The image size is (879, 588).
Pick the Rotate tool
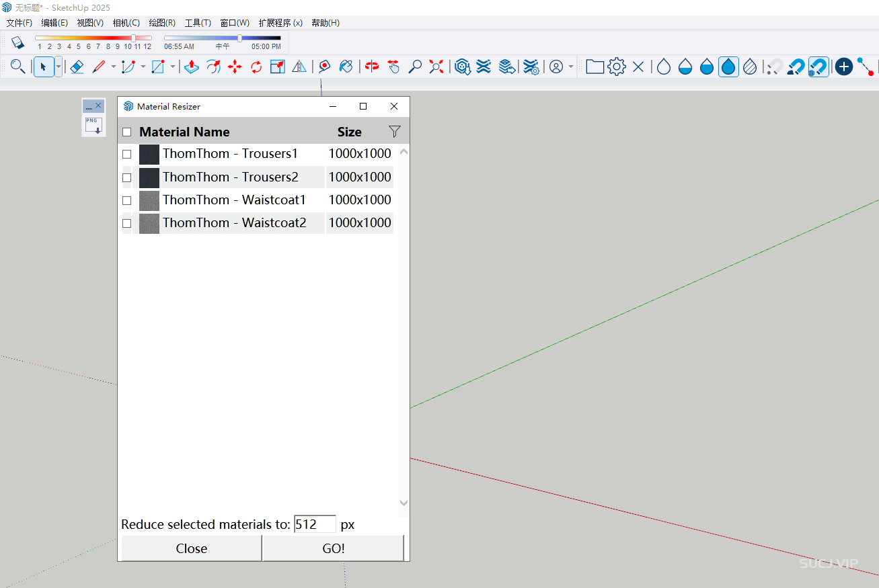point(256,67)
